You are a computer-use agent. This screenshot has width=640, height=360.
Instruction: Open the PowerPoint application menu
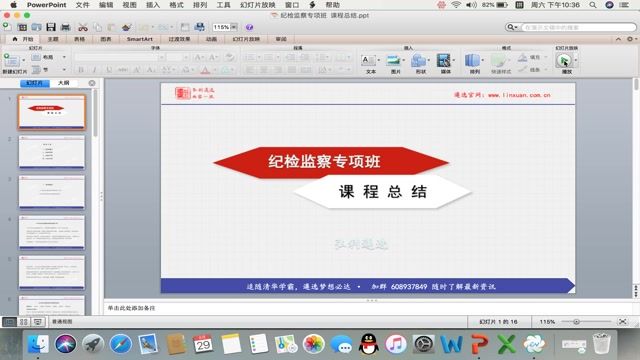[x=47, y=5]
